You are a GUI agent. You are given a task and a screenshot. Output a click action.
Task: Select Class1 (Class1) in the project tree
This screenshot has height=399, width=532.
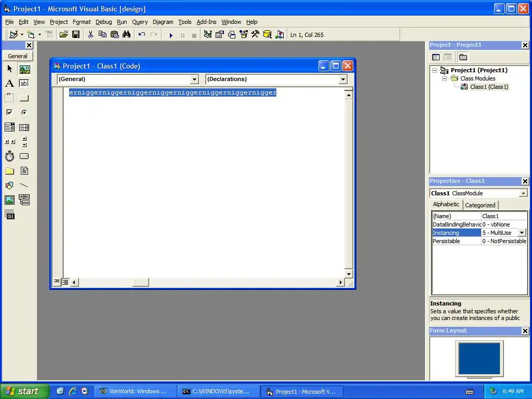[x=489, y=87]
